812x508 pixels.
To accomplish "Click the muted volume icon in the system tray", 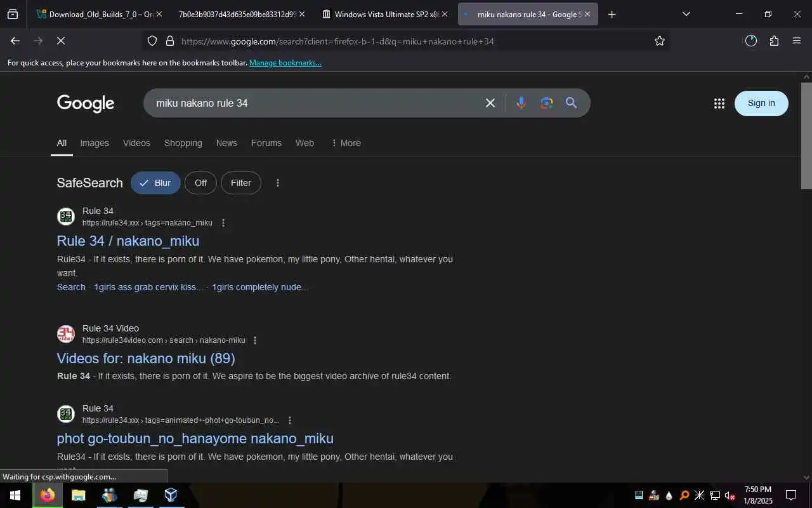I will 730,495.
